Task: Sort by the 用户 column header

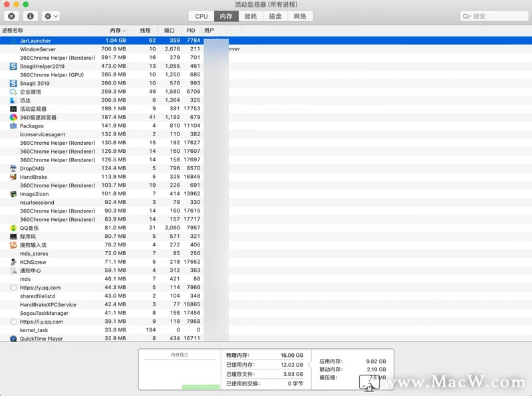Action: (221, 31)
